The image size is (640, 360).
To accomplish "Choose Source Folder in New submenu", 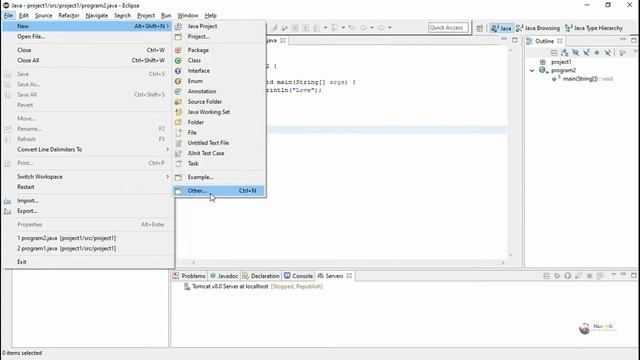I will click(x=219, y=101).
